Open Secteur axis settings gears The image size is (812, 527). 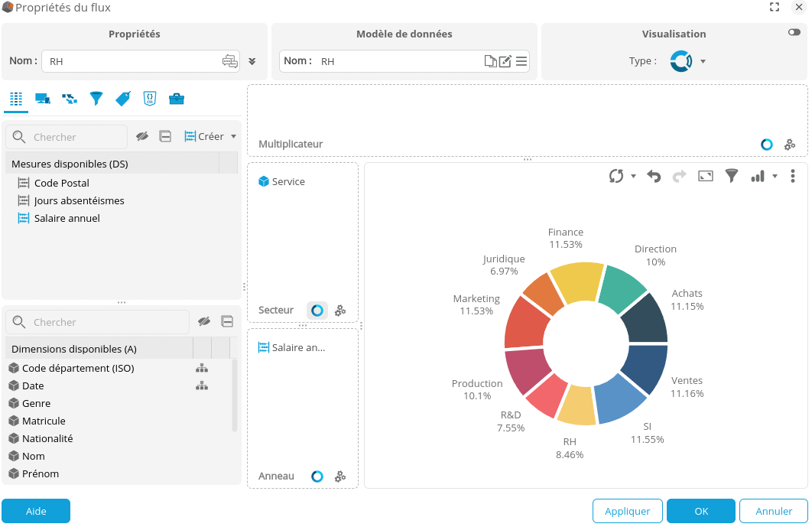pyautogui.click(x=340, y=311)
